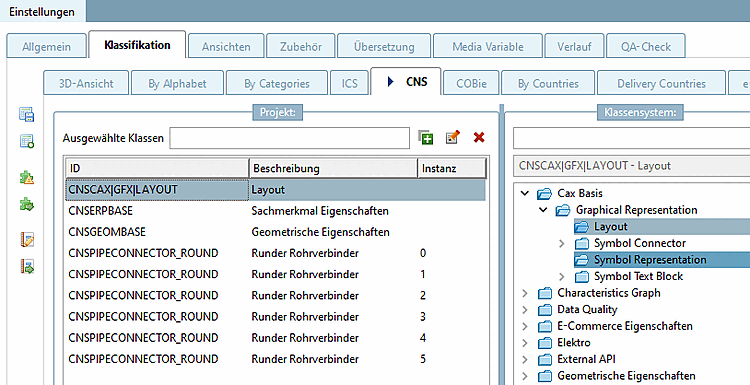Click the puzzle piece with warning triangle icon
Screen dimensions: 750x385
[x=27, y=178]
